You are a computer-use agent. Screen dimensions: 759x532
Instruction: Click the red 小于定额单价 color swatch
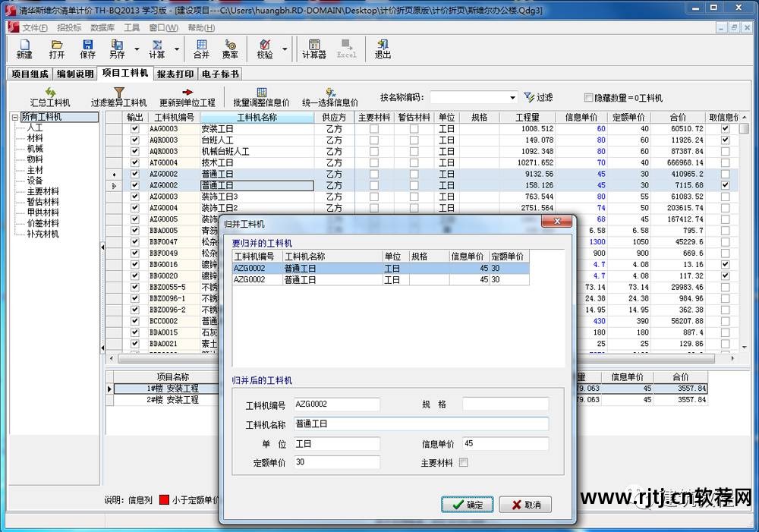[x=163, y=500]
